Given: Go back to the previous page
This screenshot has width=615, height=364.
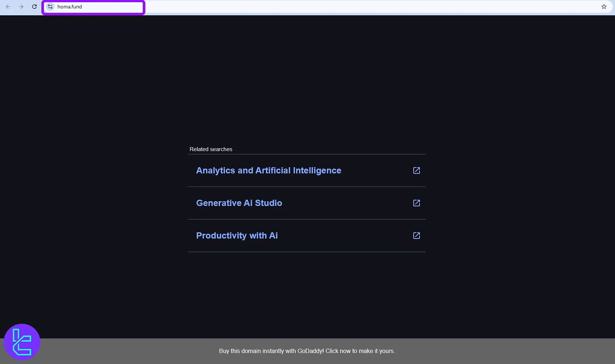Looking at the screenshot, I should [x=8, y=7].
